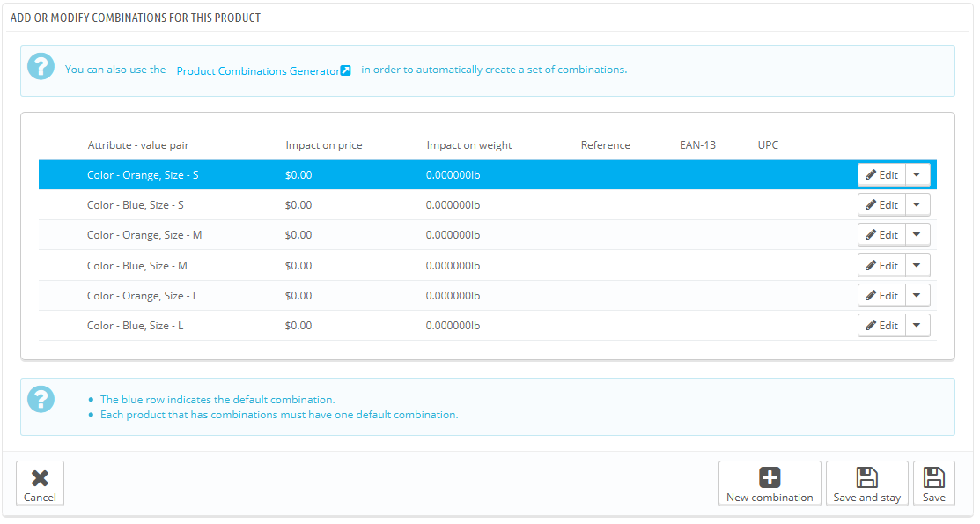Click the Cancel X icon
Image resolution: width=980 pixels, height=524 pixels.
click(x=40, y=477)
